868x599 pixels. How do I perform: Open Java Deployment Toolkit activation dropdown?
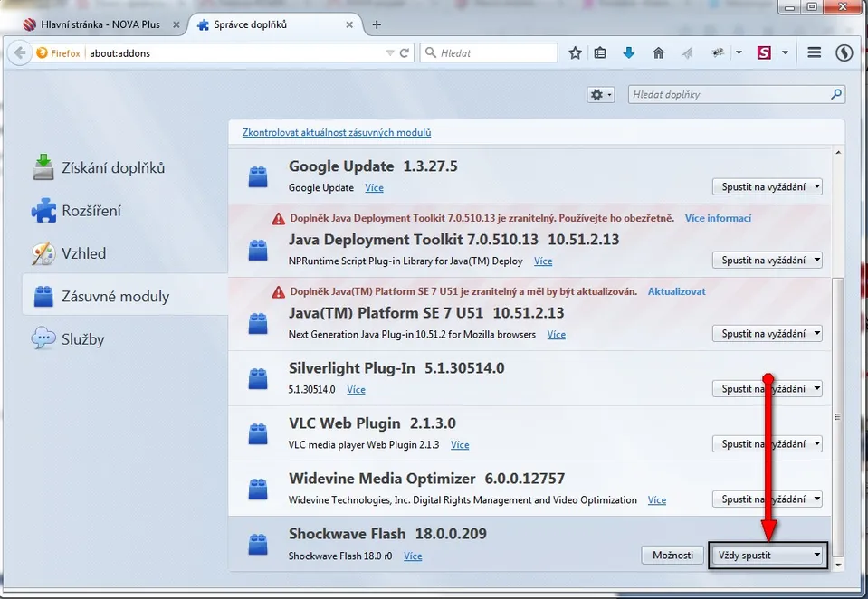[x=768, y=261]
